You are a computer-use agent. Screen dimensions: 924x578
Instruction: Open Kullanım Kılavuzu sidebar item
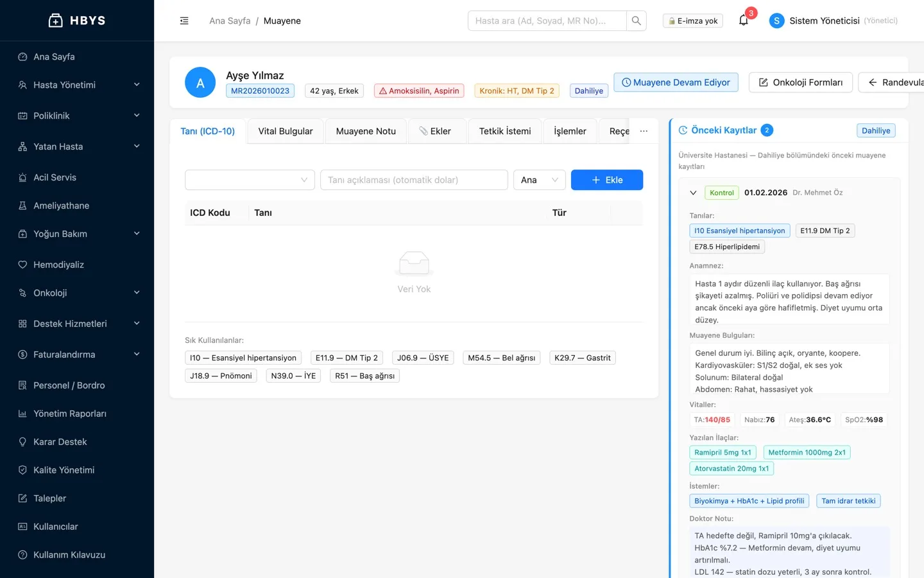[x=77, y=555]
